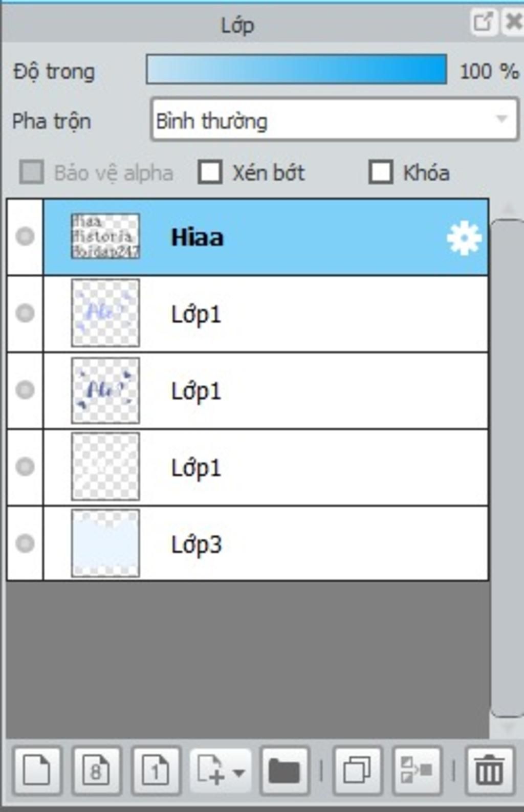524x812 pixels.
Task: Enable the Xén bớt clipping checkbox
Action: pyautogui.click(x=210, y=172)
